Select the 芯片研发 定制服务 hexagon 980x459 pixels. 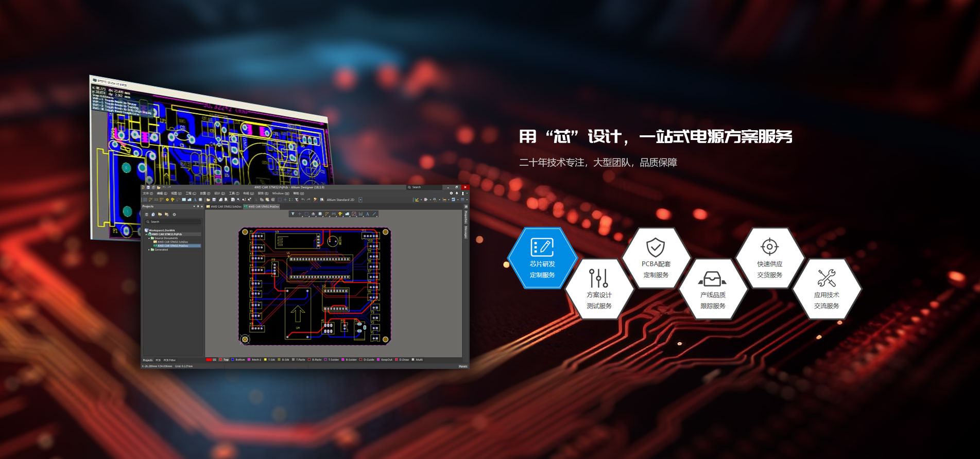542,258
